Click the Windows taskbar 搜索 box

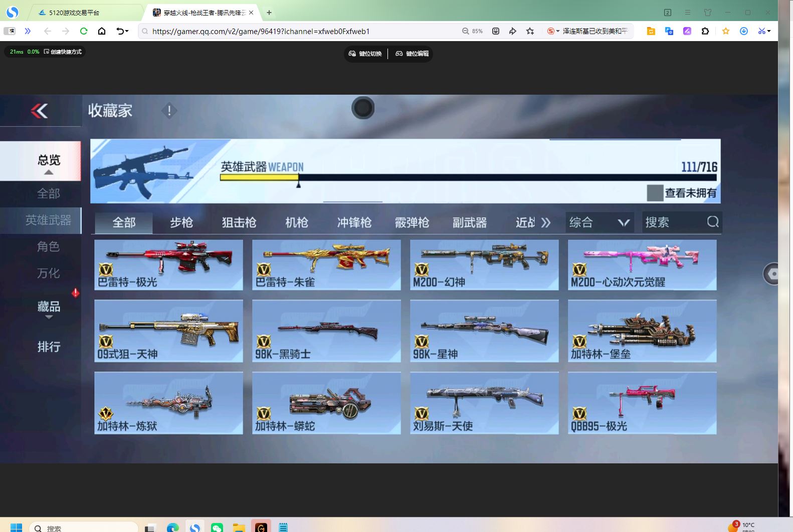pyautogui.click(x=84, y=527)
